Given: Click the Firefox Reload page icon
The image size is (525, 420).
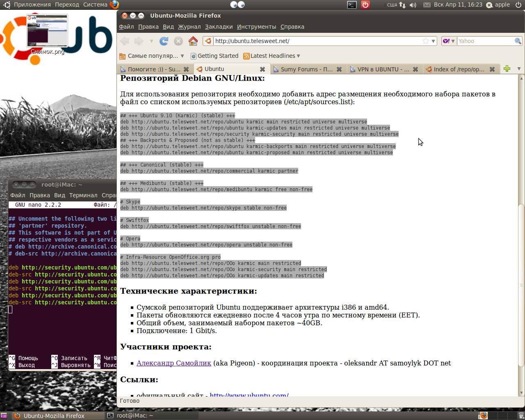Looking at the screenshot, I should click(164, 41).
